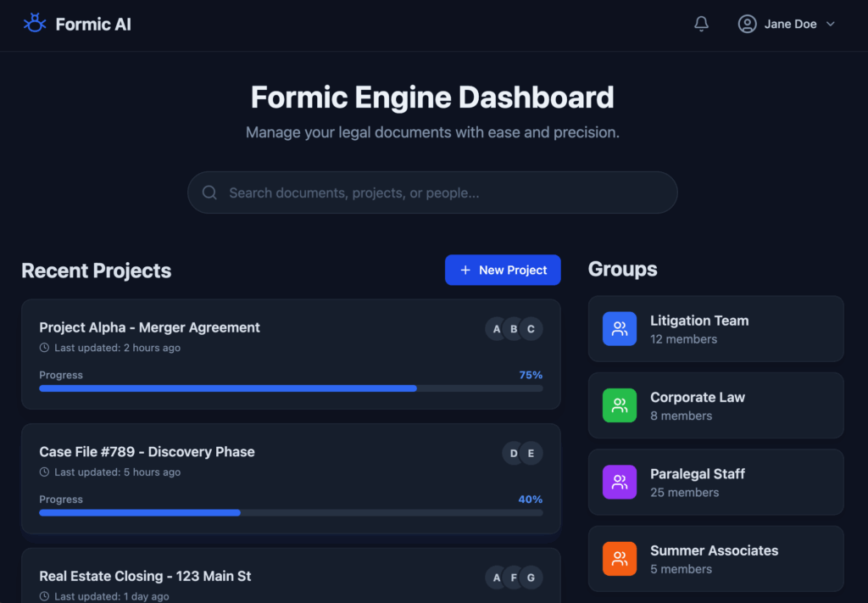
Task: Focus the search documents input field
Action: pyautogui.click(x=441, y=193)
